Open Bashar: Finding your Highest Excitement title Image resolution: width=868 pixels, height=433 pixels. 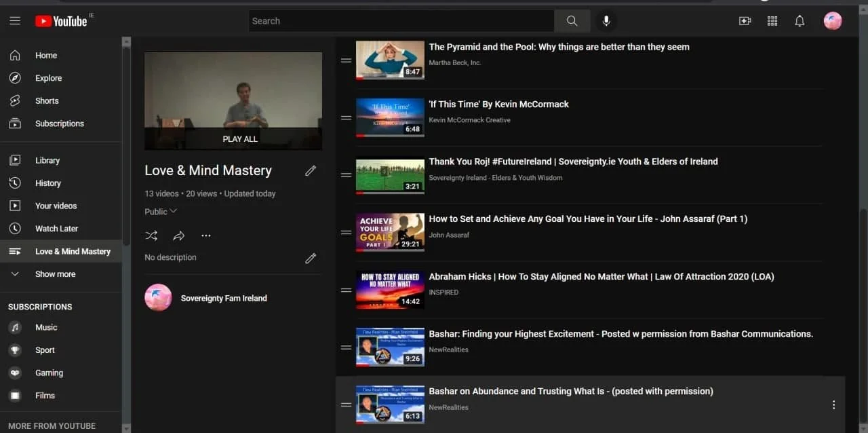620,334
